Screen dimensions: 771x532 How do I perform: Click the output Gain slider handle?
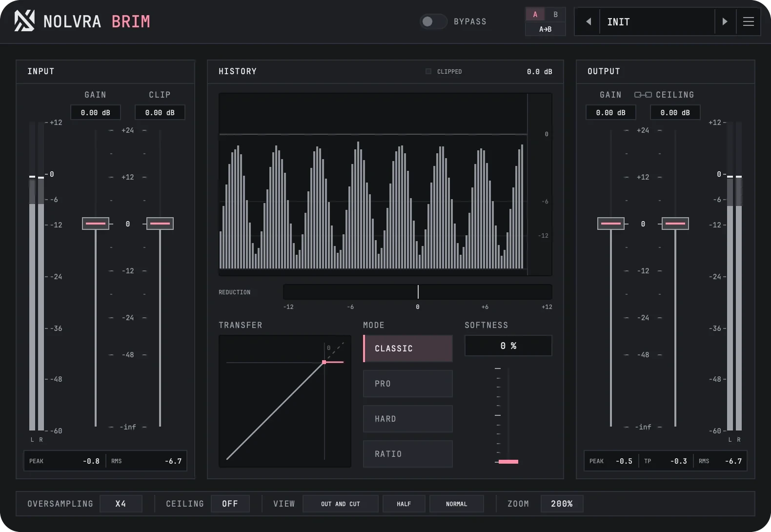[611, 224]
